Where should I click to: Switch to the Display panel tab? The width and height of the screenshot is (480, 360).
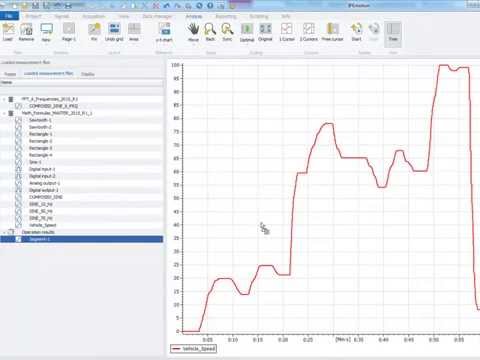[88, 74]
